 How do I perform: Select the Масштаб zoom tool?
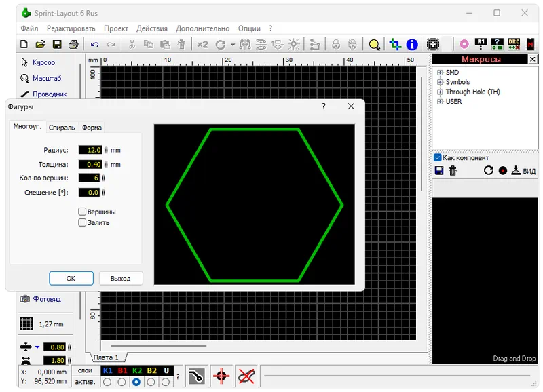point(41,78)
